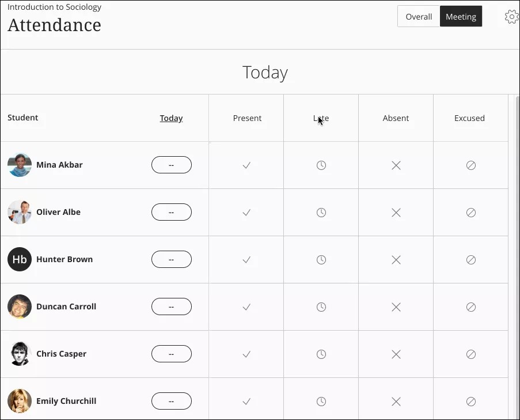
Task: Mark Mina Akbar Excused using the slash icon
Action: 470,165
